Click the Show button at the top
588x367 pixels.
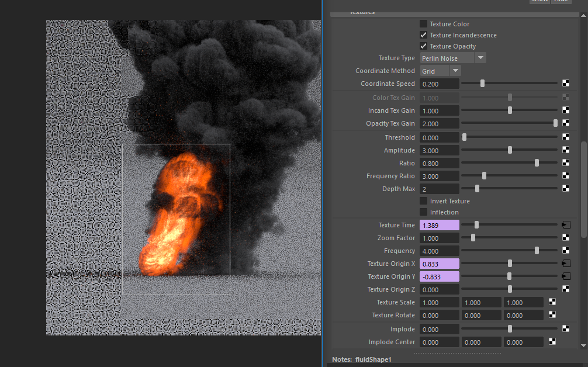click(x=539, y=1)
